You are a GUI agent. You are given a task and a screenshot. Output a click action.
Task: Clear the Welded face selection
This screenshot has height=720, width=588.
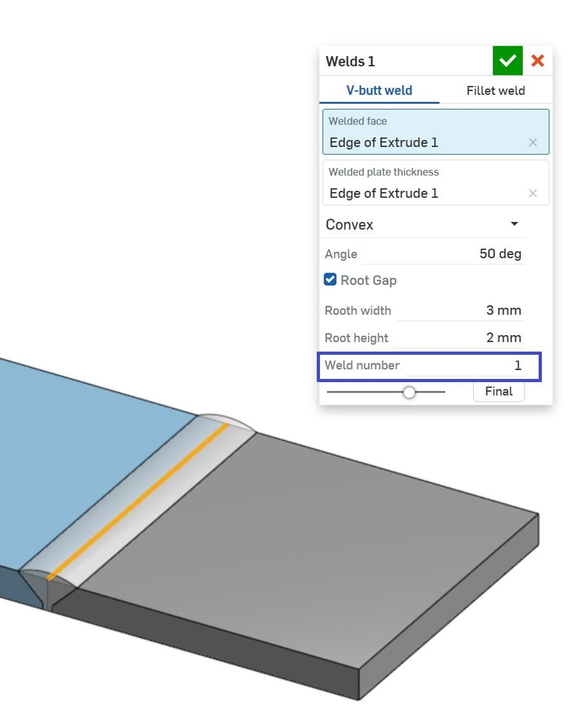tap(533, 143)
